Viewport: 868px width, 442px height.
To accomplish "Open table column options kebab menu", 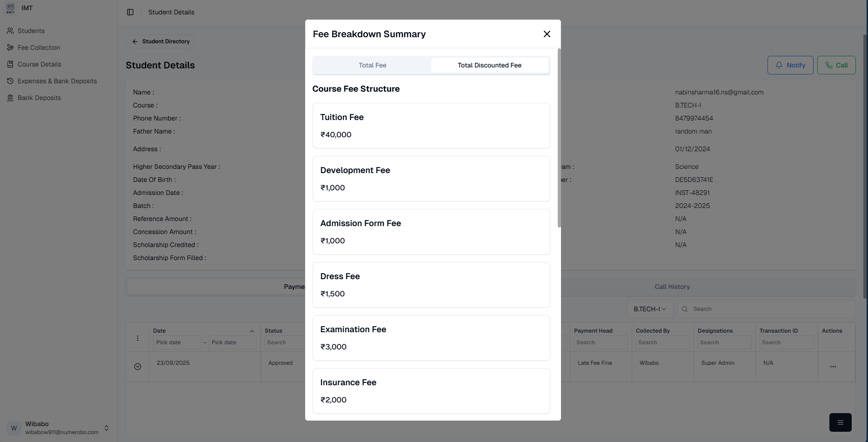I will [138, 338].
